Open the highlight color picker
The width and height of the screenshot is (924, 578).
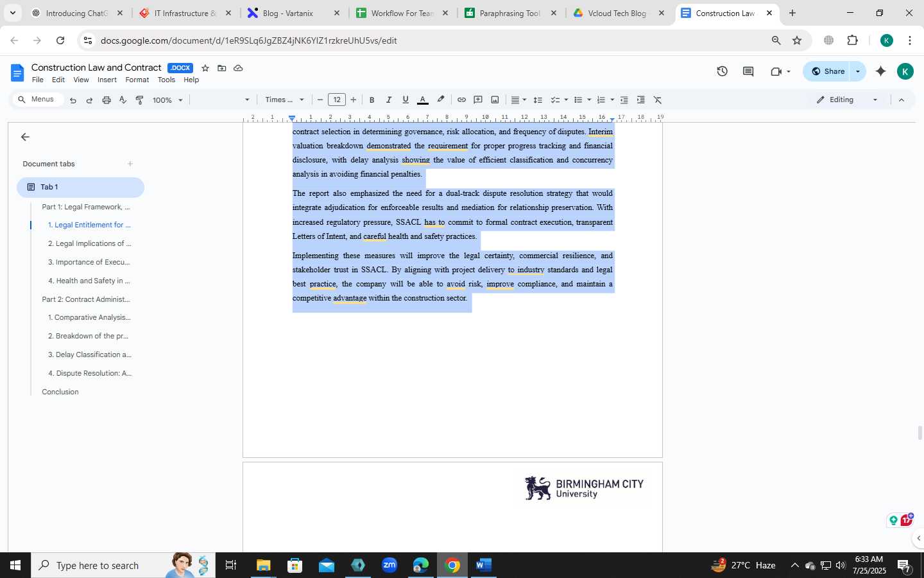pyautogui.click(x=441, y=100)
